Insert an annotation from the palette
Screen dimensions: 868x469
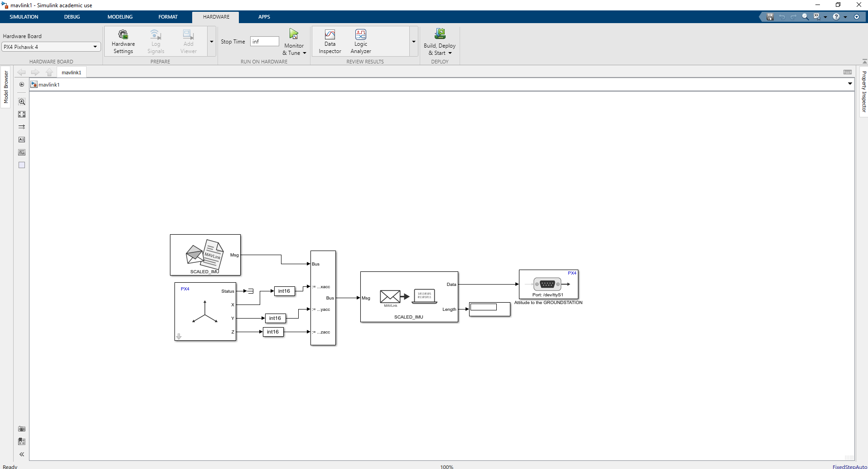(x=22, y=140)
